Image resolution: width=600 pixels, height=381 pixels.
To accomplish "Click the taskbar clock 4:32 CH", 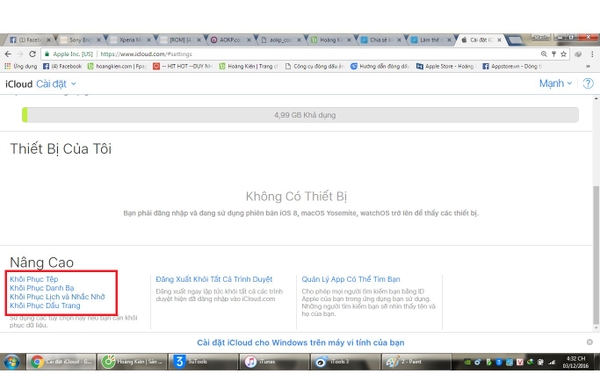I will pyautogui.click(x=576, y=362).
